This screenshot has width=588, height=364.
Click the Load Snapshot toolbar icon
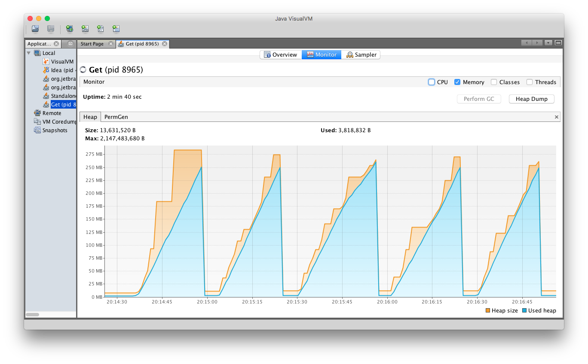pos(35,29)
